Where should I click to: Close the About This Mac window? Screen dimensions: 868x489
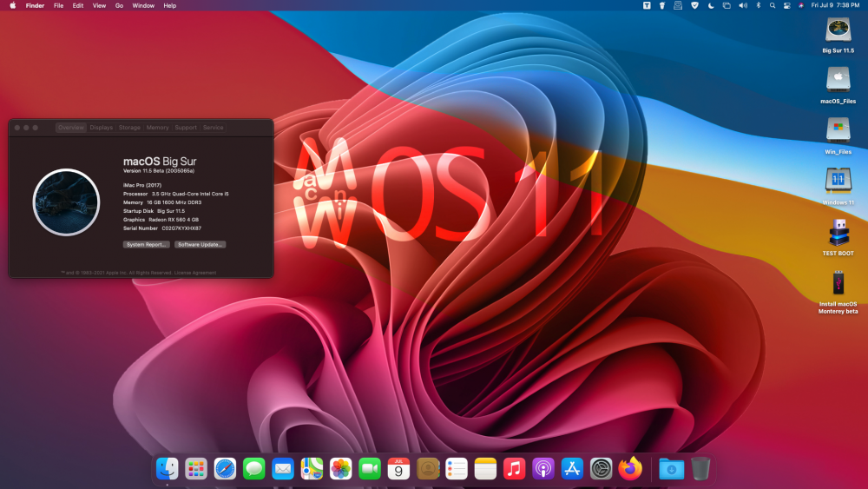coord(17,128)
